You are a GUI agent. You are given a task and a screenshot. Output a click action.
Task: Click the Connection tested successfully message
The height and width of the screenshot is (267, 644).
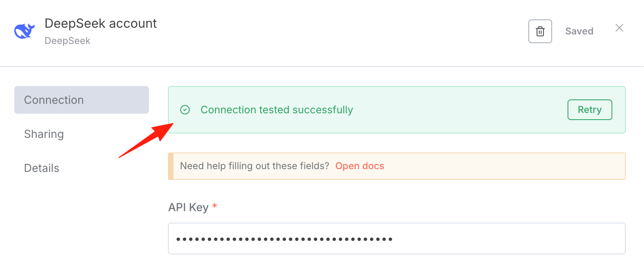click(x=277, y=110)
